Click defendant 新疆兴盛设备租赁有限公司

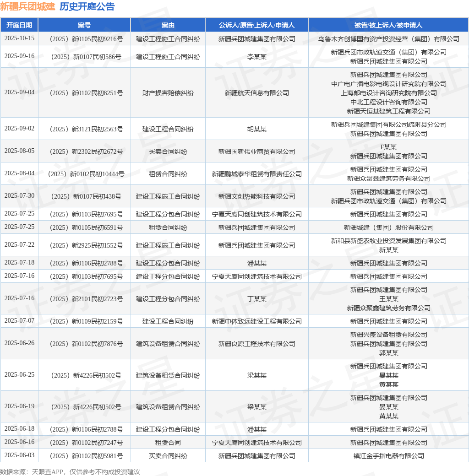[388, 335]
